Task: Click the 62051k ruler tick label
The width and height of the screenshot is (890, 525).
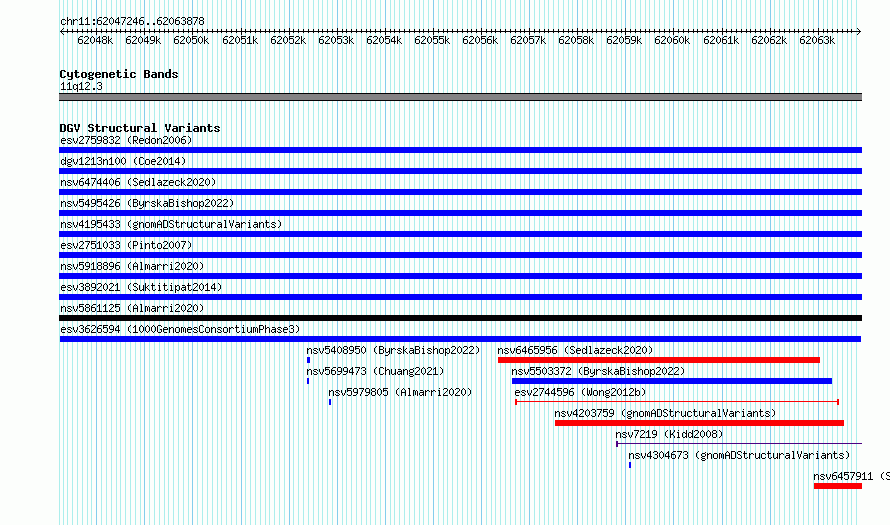Action: 240,40
